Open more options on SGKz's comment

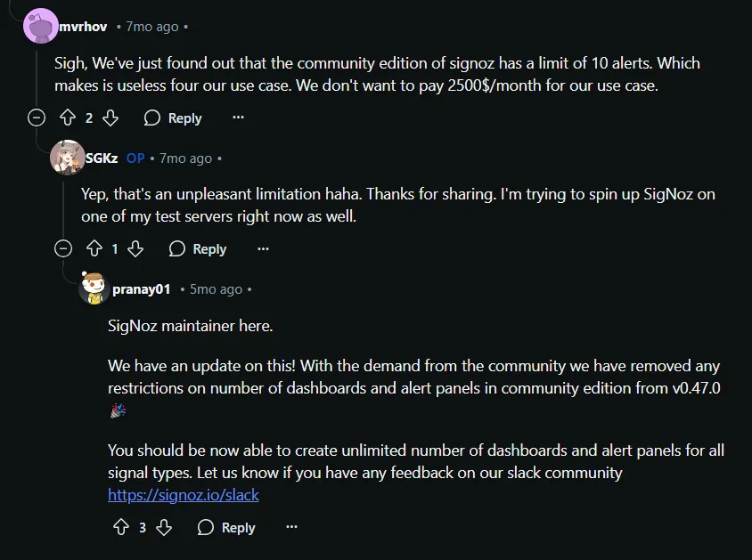tap(263, 249)
